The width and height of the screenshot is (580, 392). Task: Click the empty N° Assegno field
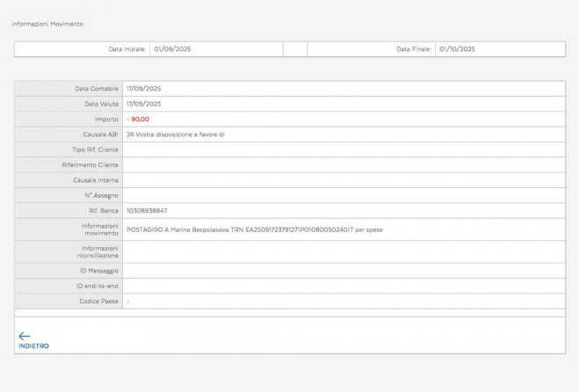tap(343, 195)
